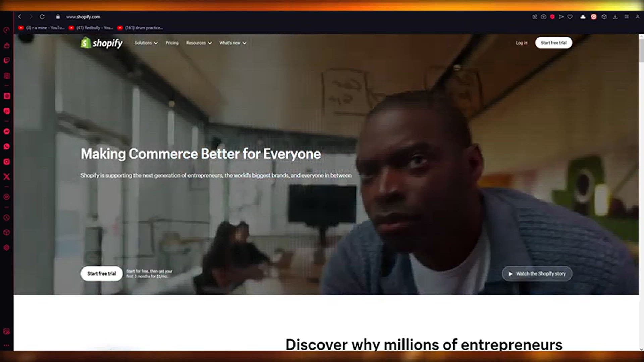
Task: Open History clock icon in sidebar
Action: tap(7, 218)
